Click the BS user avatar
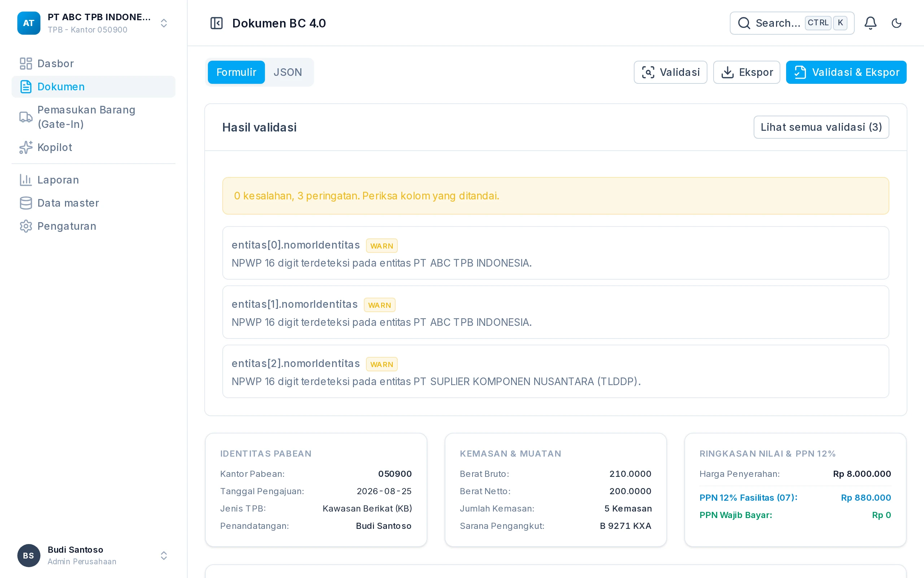Viewport: 924px width, 578px height. pyautogui.click(x=29, y=556)
